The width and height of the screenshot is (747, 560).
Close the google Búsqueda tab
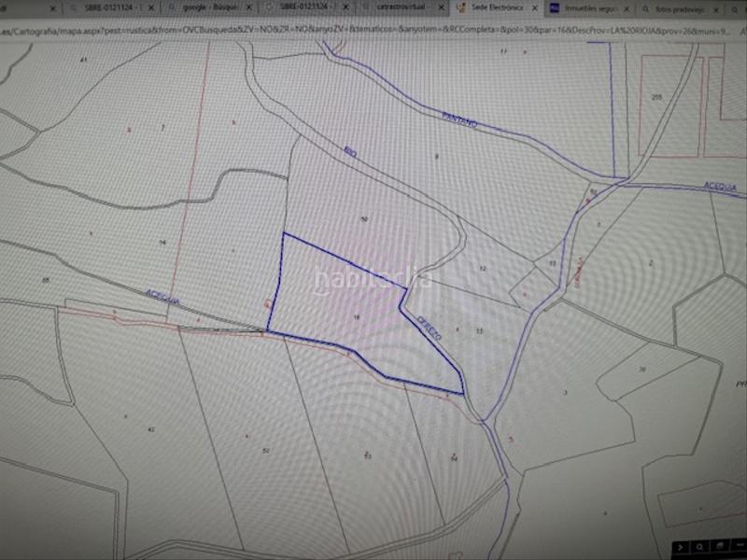(x=250, y=7)
